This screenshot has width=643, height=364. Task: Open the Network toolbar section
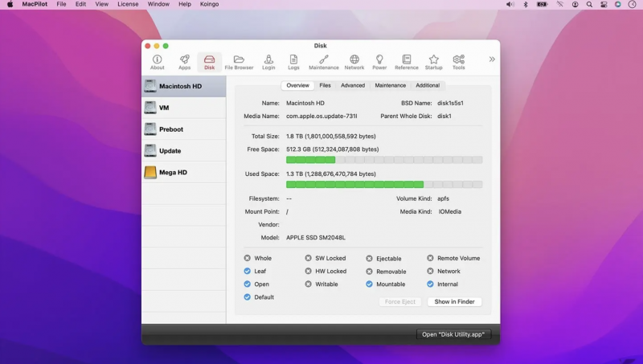[x=354, y=63]
